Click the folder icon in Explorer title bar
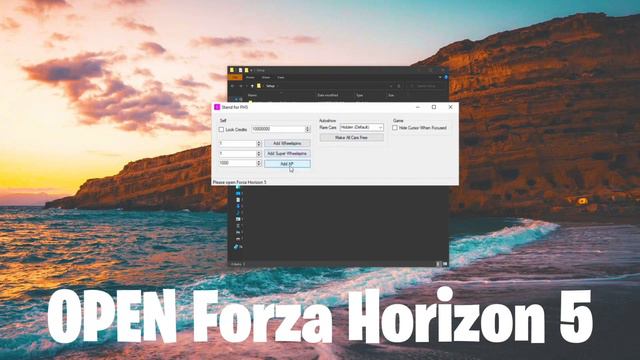This screenshot has width=640, height=360. click(232, 70)
